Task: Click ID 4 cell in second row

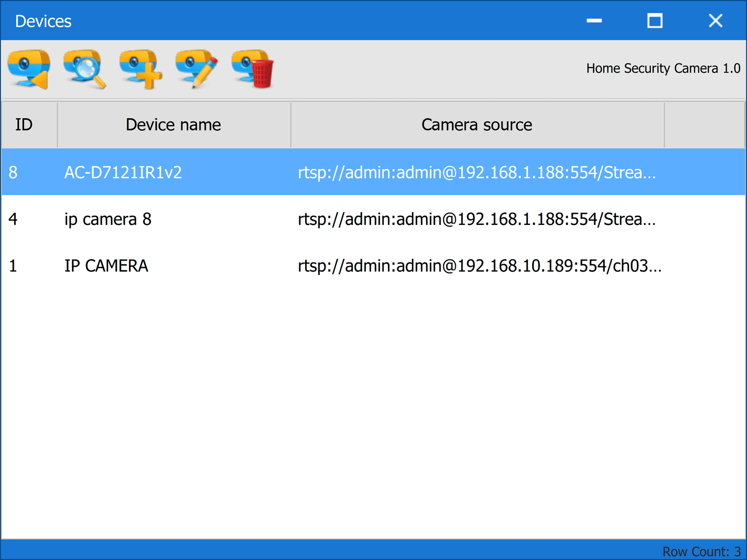Action: click(x=13, y=219)
